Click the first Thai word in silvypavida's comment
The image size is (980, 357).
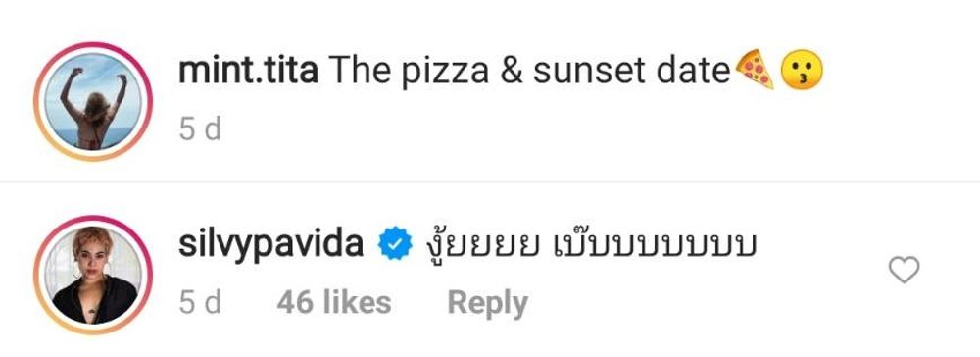coord(481,246)
